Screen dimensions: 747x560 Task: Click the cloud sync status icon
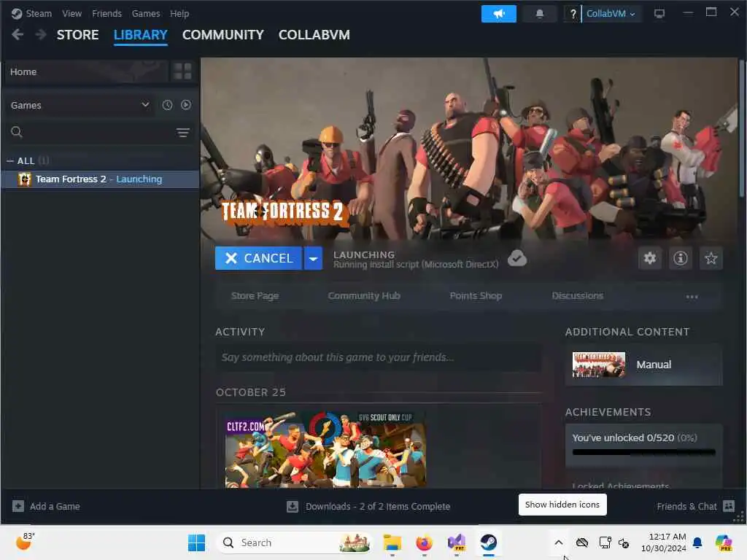[517, 258]
